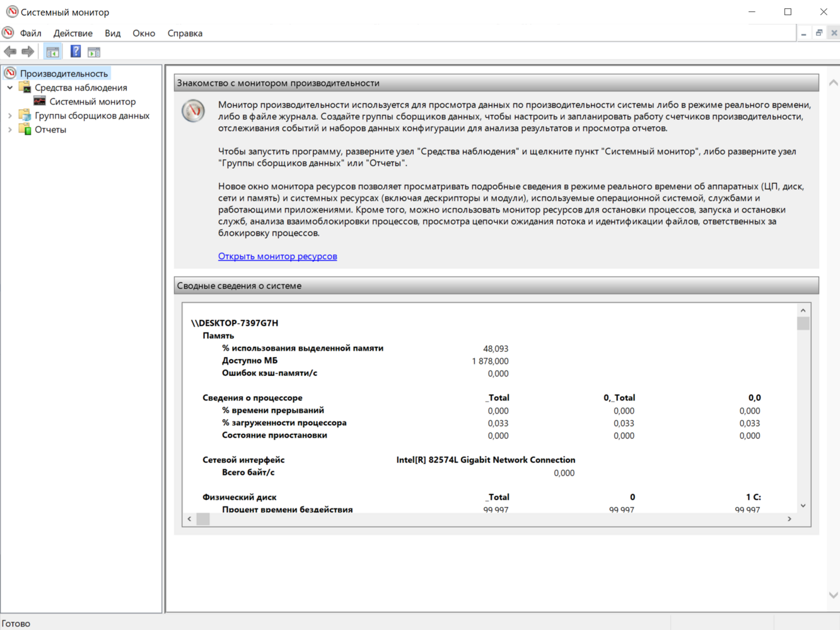
Task: Click the Открыть монитор ресурсов link
Action: coord(277,256)
